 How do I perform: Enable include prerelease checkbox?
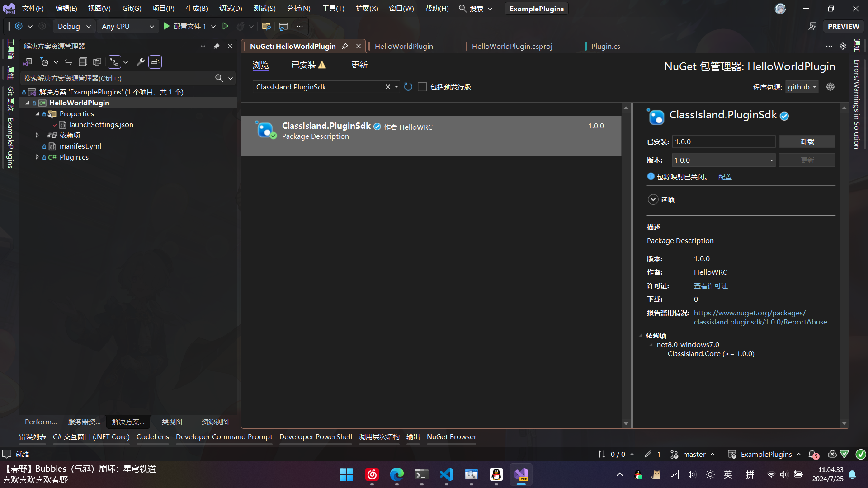[x=422, y=87]
